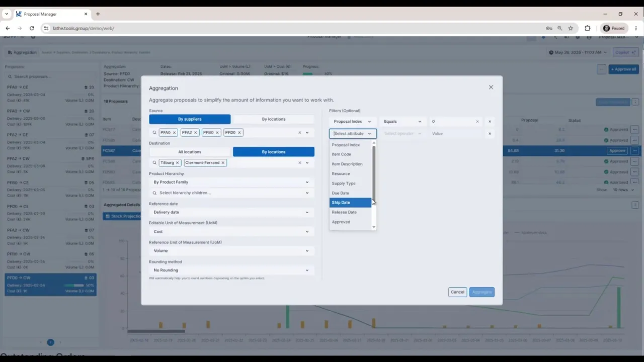Viewport: 644px width, 362px height.
Task: Open the Editable Unit of Measurement Cost dropdown
Action: [231, 232]
